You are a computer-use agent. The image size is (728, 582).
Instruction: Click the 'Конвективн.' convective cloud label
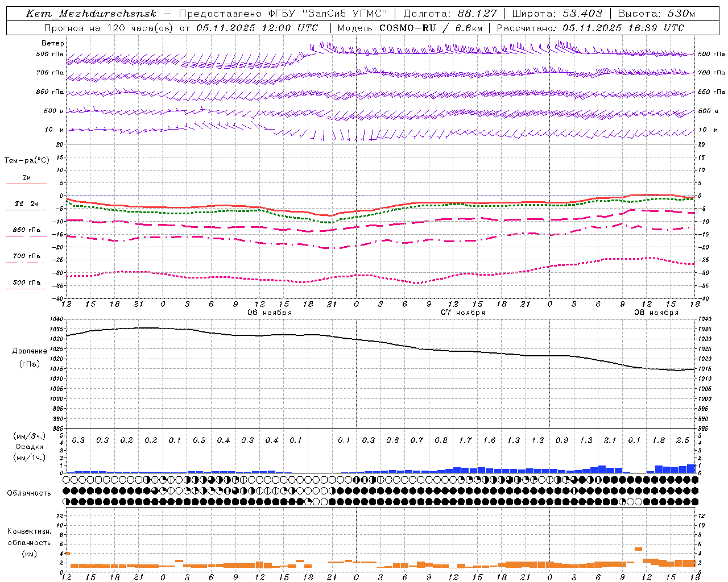pyautogui.click(x=29, y=531)
